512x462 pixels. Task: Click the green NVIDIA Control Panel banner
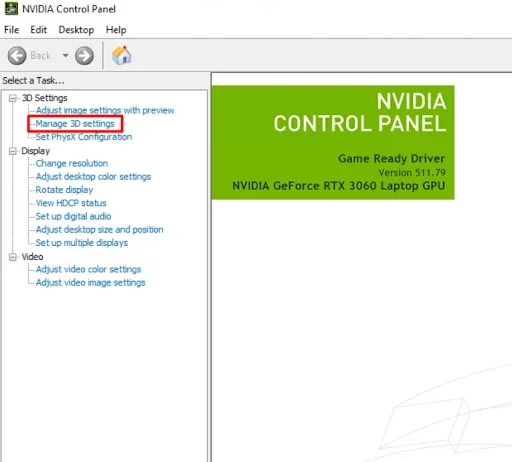click(333, 143)
